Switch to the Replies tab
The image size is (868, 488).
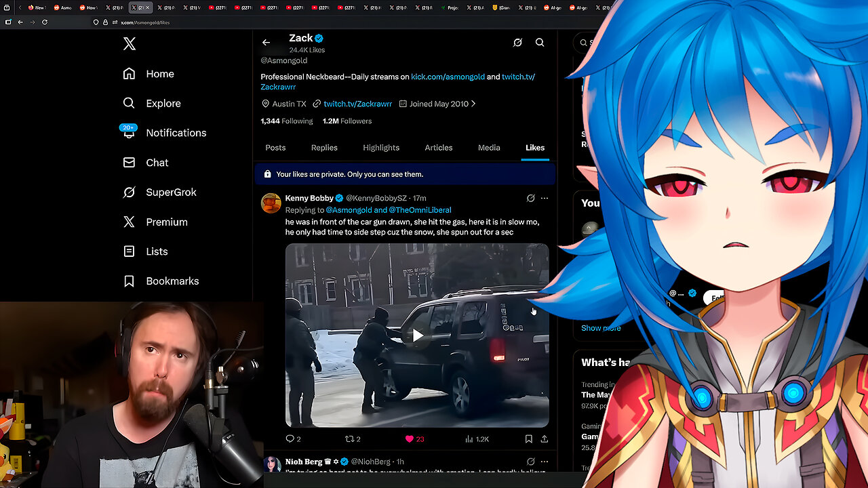point(324,148)
